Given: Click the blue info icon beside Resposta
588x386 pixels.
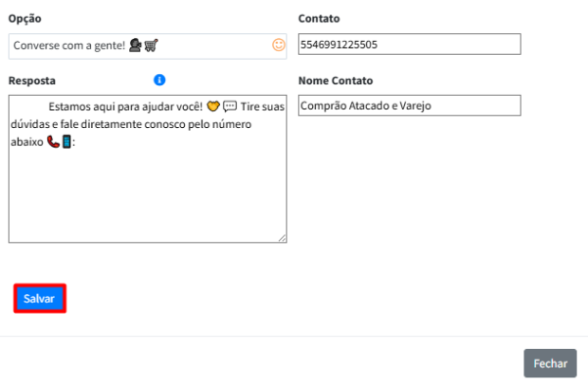Looking at the screenshot, I should tap(159, 81).
